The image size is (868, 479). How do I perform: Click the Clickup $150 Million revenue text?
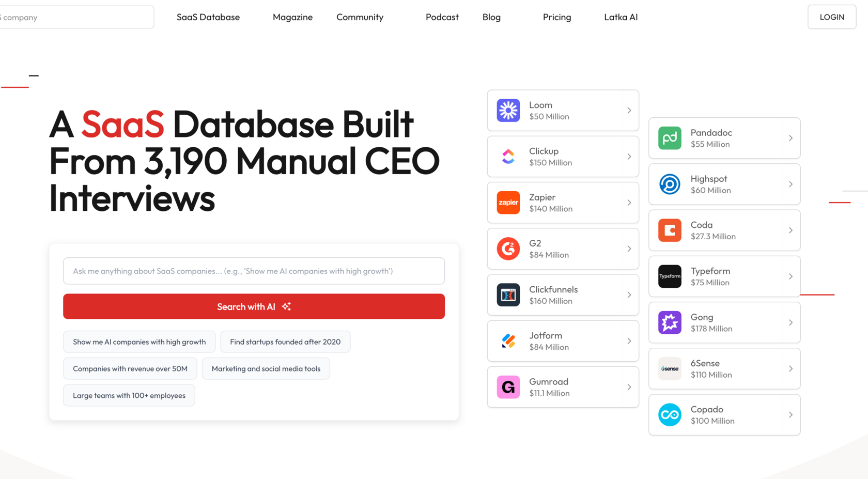[550, 163]
